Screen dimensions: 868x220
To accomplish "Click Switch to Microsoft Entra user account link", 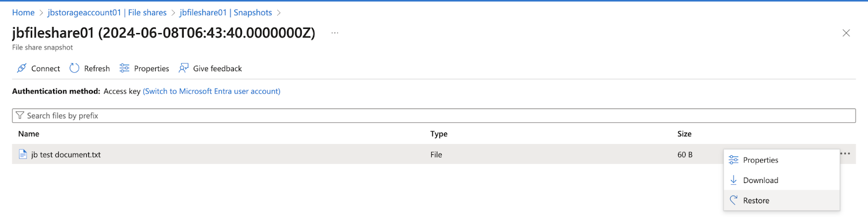I will pyautogui.click(x=212, y=91).
